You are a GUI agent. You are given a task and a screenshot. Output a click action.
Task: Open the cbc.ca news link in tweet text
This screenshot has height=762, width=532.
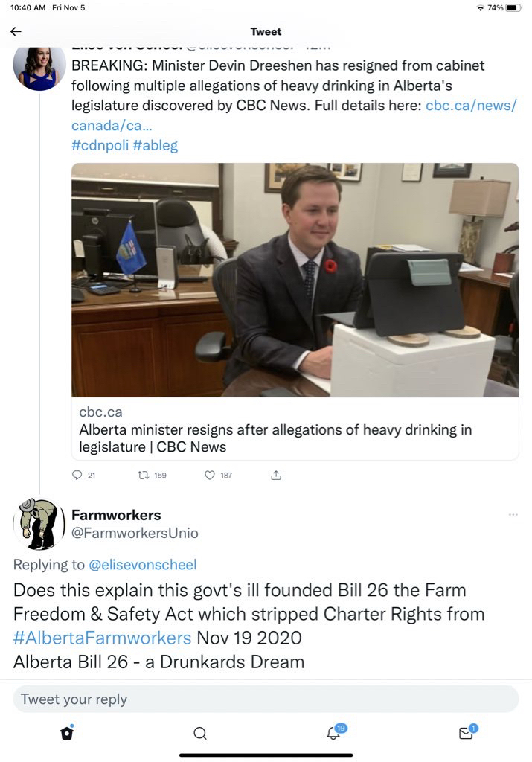(470, 105)
